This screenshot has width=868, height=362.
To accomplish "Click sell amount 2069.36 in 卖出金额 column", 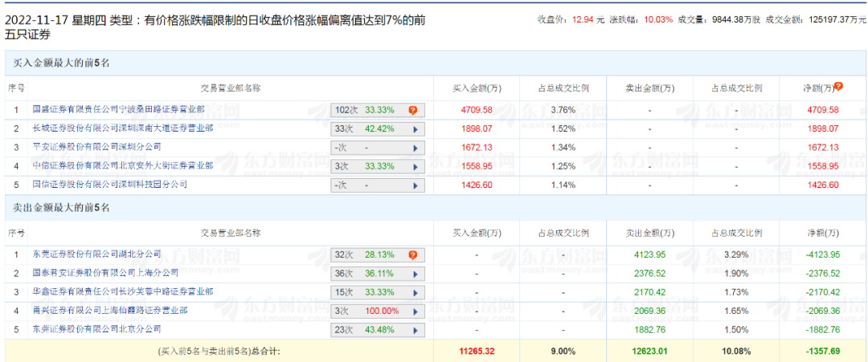I will tap(650, 311).
